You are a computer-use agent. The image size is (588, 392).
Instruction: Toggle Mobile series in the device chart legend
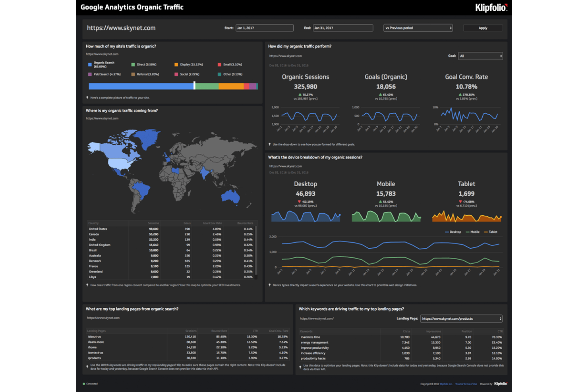coord(473,232)
